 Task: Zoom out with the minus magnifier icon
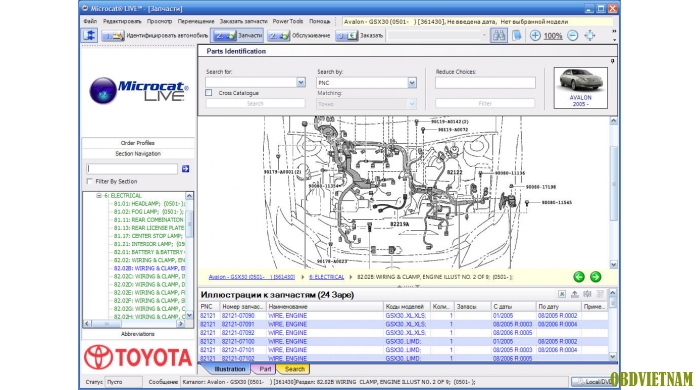point(572,35)
